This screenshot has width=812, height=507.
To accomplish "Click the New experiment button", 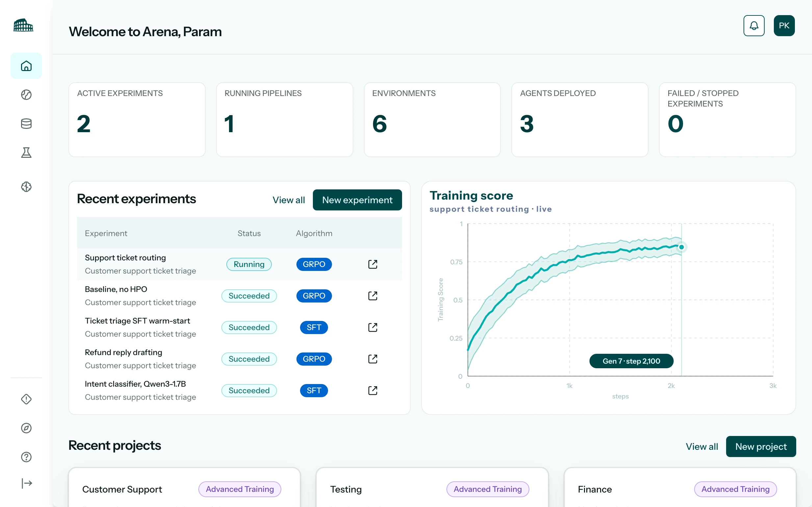I will tap(357, 200).
